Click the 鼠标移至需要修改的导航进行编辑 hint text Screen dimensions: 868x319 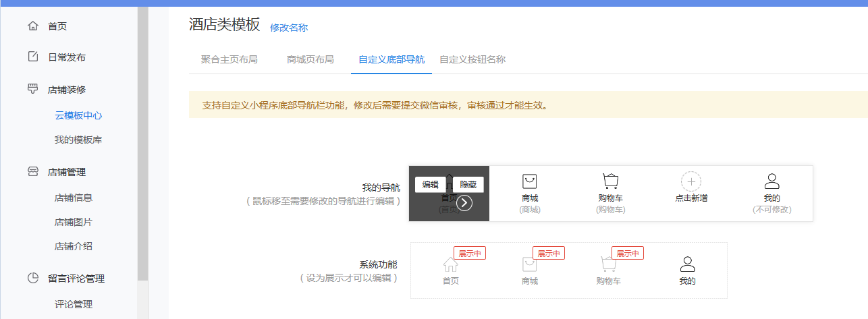(323, 201)
